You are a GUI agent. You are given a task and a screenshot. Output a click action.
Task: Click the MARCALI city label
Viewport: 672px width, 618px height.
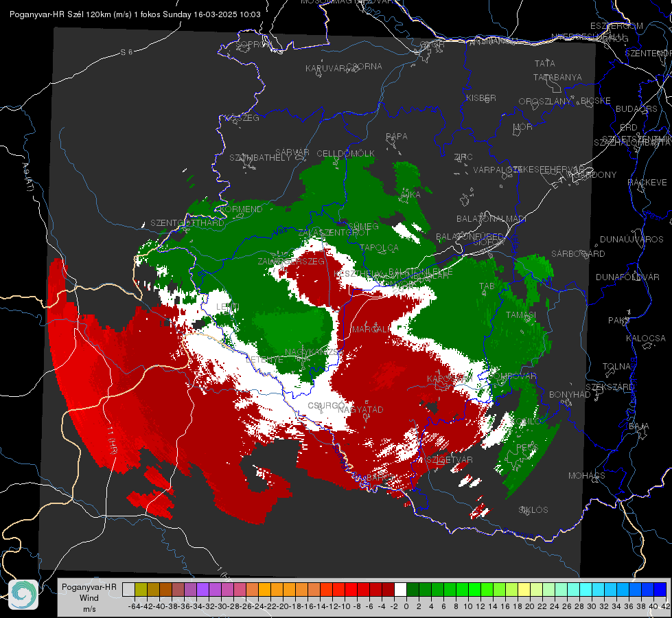coord(371,330)
